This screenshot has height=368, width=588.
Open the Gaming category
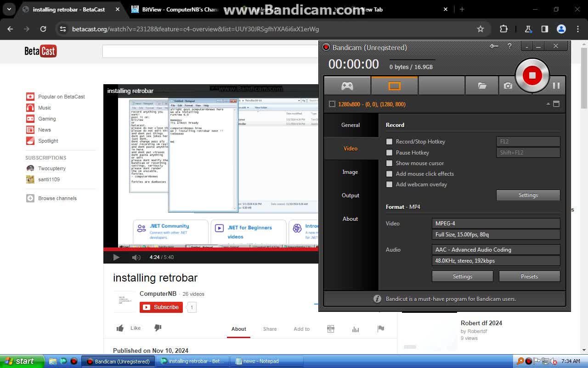(x=47, y=119)
